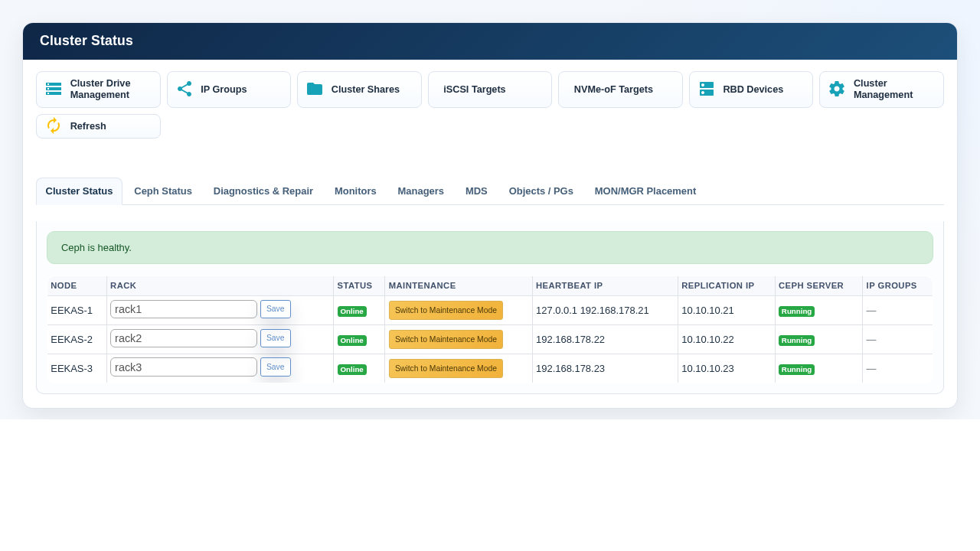980x551 pixels.
Task: Switch EEKAS-3 to Maintenance Mode
Action: coord(446,369)
